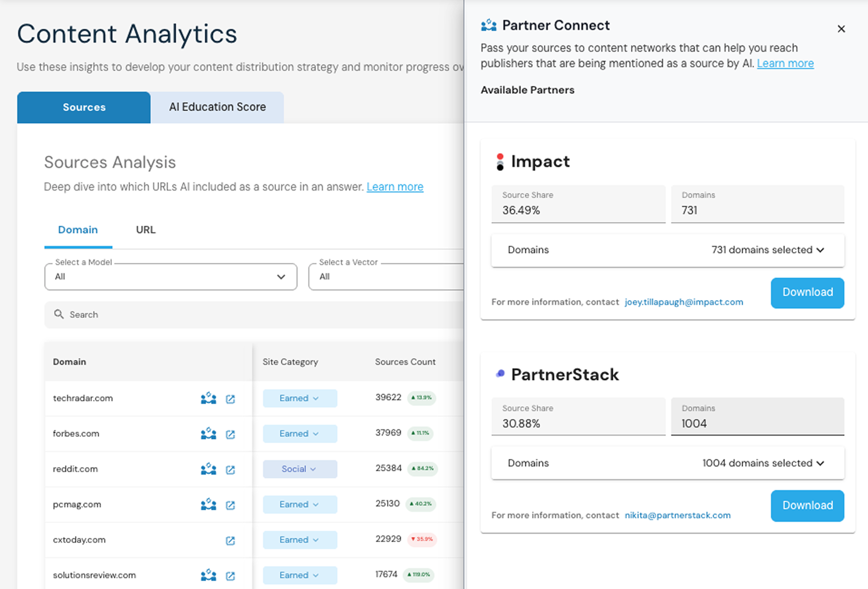Click the Impact partner logo
This screenshot has width=868, height=589.
(500, 162)
